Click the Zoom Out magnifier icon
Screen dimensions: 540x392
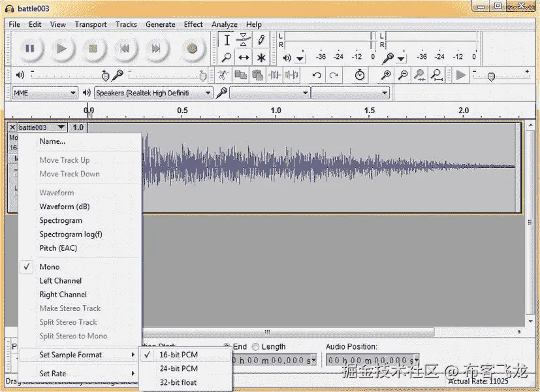[x=403, y=74]
